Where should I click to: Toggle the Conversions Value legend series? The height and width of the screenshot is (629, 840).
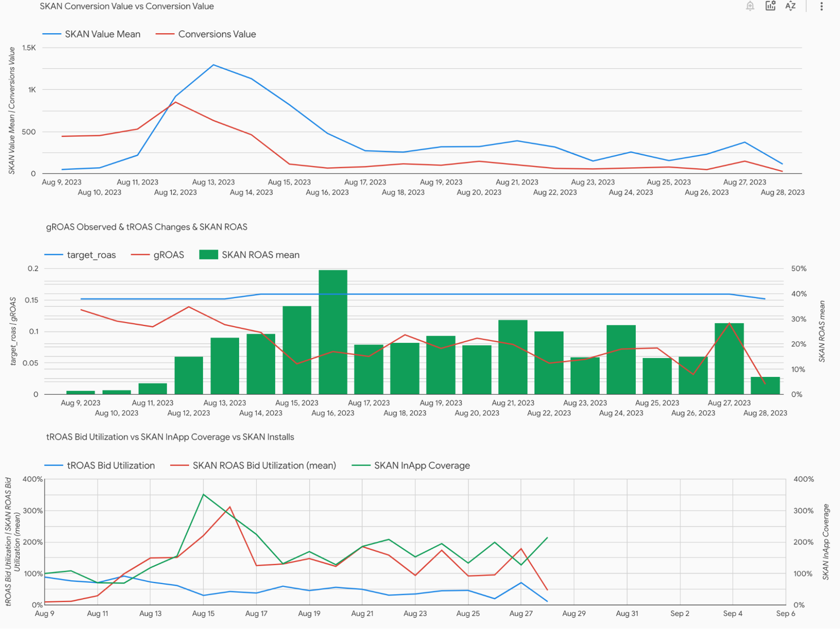click(217, 34)
